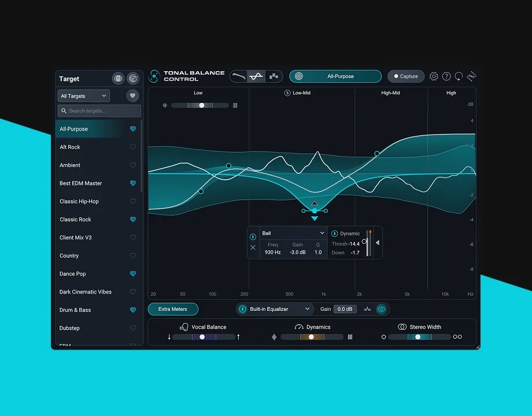Image resolution: width=532 pixels, height=416 pixels.
Task: Click the waveform icon left of Low slider
Action: click(x=165, y=105)
